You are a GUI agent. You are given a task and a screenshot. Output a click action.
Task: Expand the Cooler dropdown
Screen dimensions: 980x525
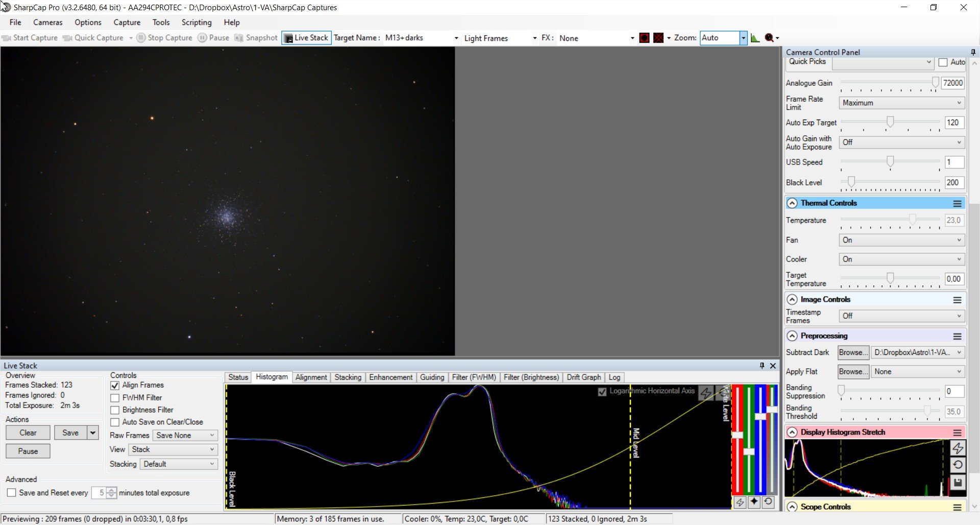[901, 259]
